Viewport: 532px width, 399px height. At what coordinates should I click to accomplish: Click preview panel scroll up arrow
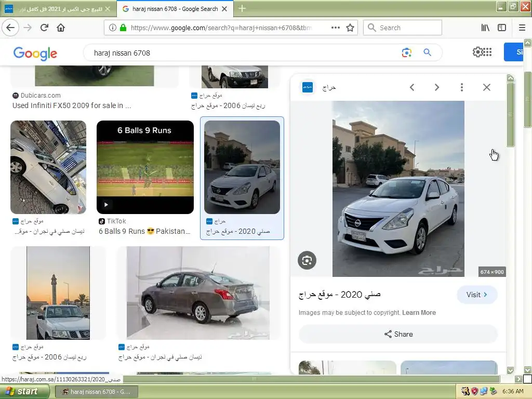click(x=510, y=78)
